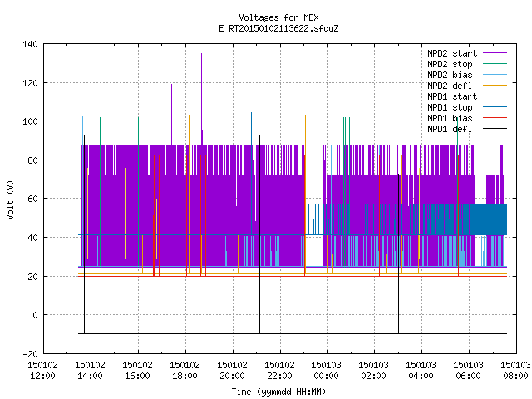Screen dimensions: 532x399
Task: Click the y-axis tick value 40
Action: 32,238
